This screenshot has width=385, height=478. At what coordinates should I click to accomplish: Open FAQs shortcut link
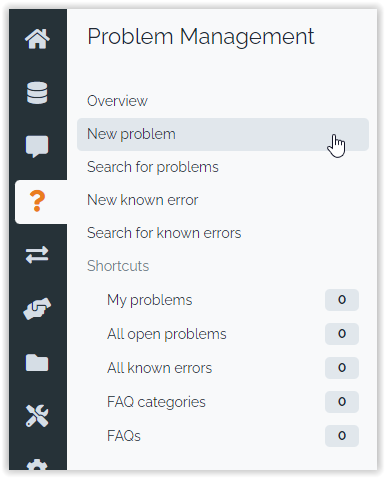(x=124, y=436)
